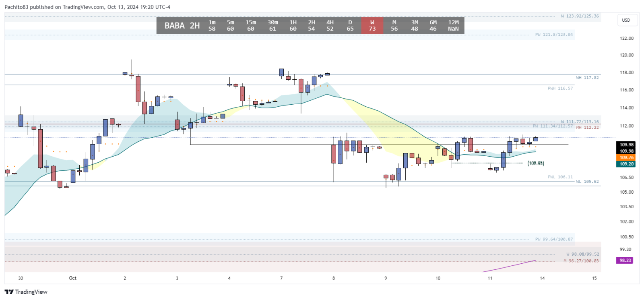
Task: Click the MH 112.22 level label
Action: coord(587,127)
